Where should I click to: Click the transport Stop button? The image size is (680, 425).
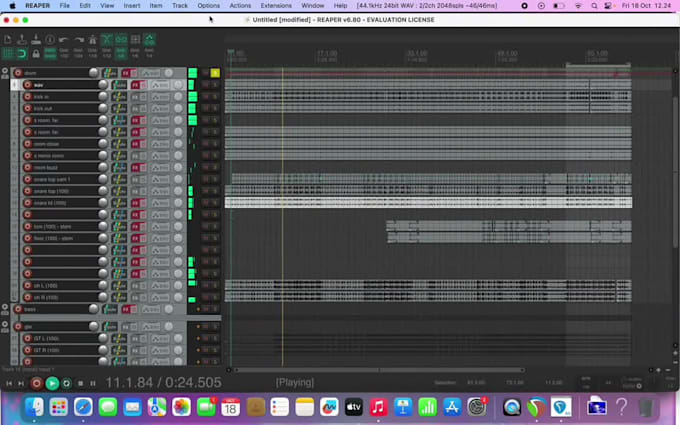[x=80, y=383]
